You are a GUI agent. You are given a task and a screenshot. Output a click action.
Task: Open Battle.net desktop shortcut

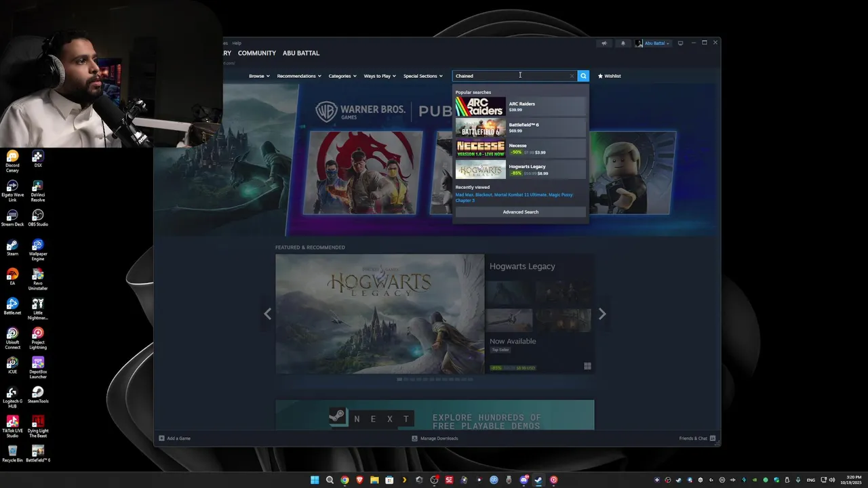[12, 306]
